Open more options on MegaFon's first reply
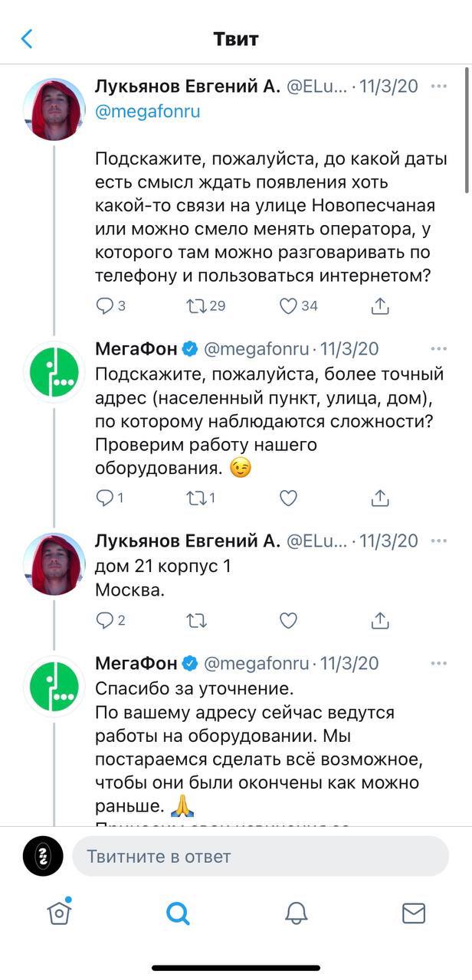 (438, 349)
